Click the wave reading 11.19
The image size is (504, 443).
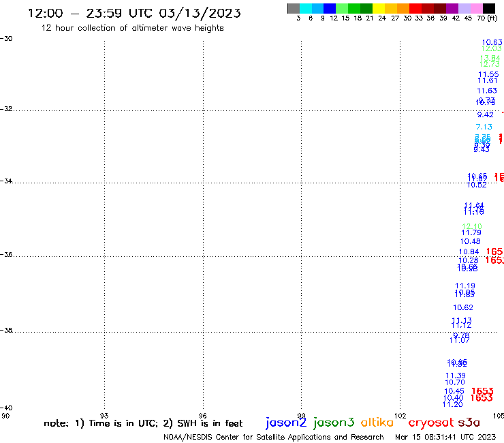point(465,286)
